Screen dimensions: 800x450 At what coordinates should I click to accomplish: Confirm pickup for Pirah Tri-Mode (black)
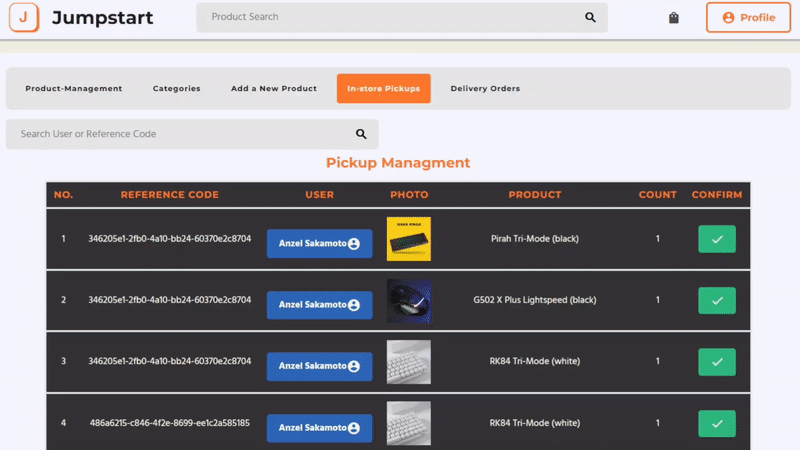[x=717, y=239]
